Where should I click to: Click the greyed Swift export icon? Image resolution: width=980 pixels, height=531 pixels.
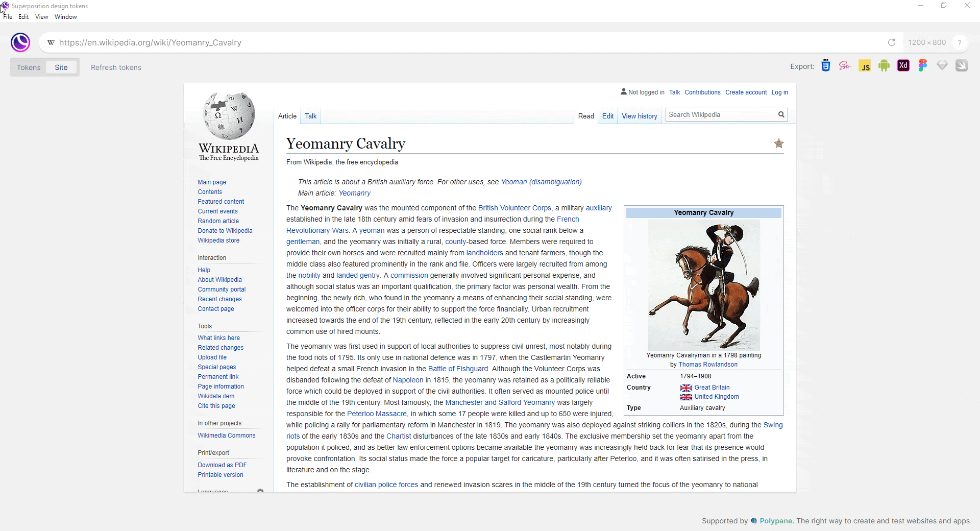click(962, 66)
